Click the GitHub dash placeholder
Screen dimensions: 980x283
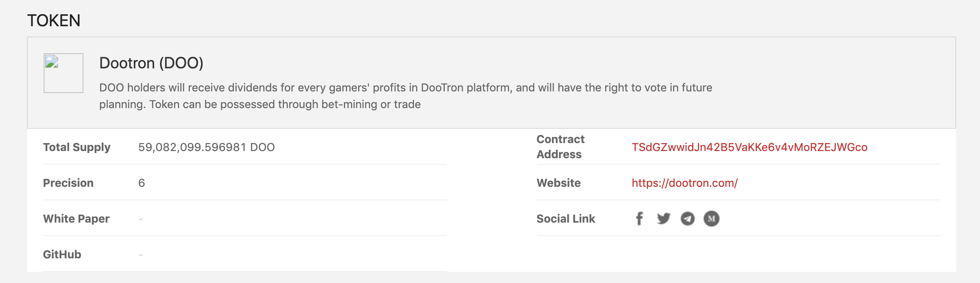pyautogui.click(x=141, y=255)
